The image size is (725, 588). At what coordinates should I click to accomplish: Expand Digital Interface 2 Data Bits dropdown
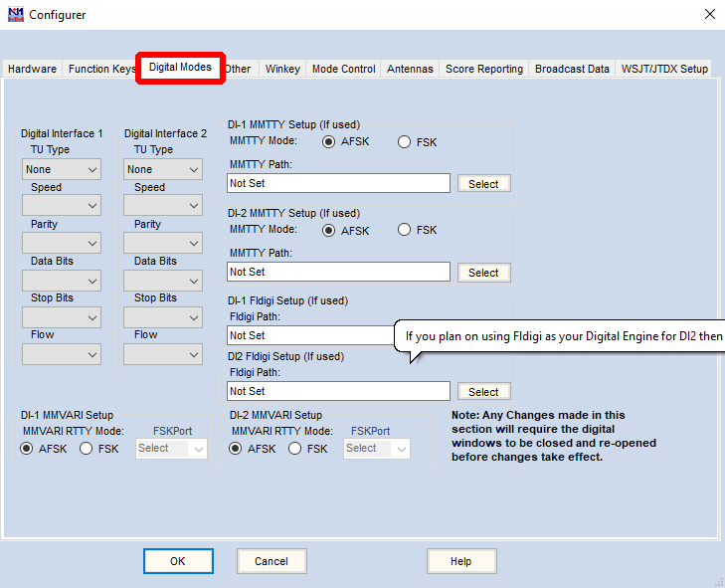point(163,281)
